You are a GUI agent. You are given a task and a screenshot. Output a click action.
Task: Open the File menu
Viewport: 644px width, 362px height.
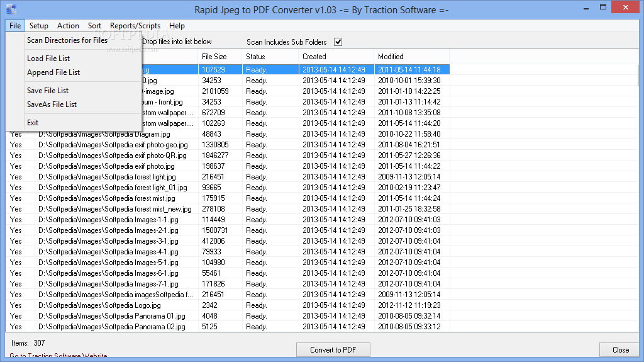tap(15, 26)
